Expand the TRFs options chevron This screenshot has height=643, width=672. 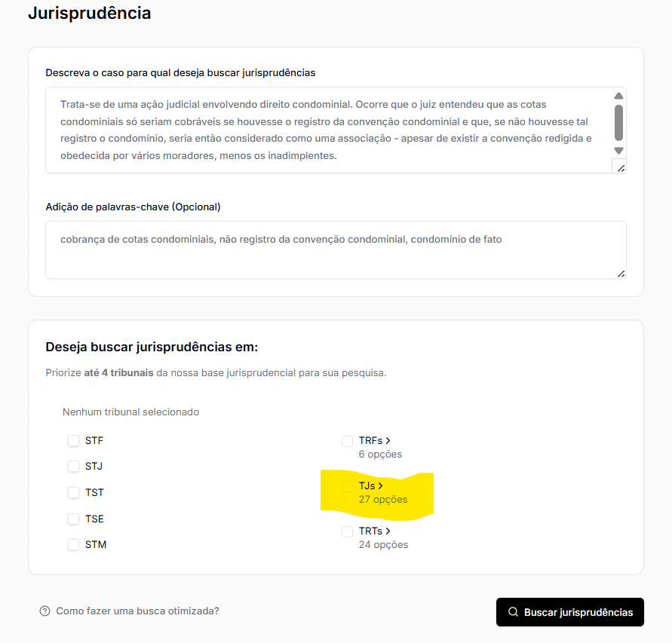click(388, 440)
